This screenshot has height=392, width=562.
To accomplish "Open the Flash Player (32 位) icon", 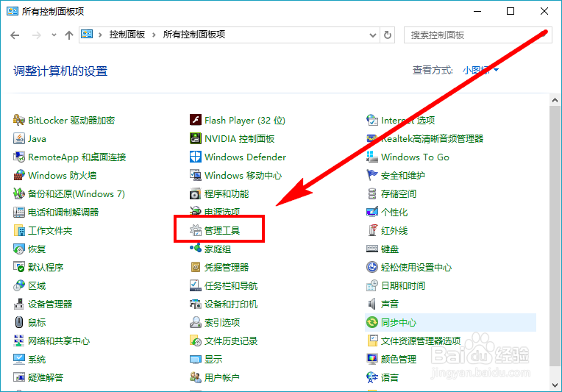I will tap(196, 120).
